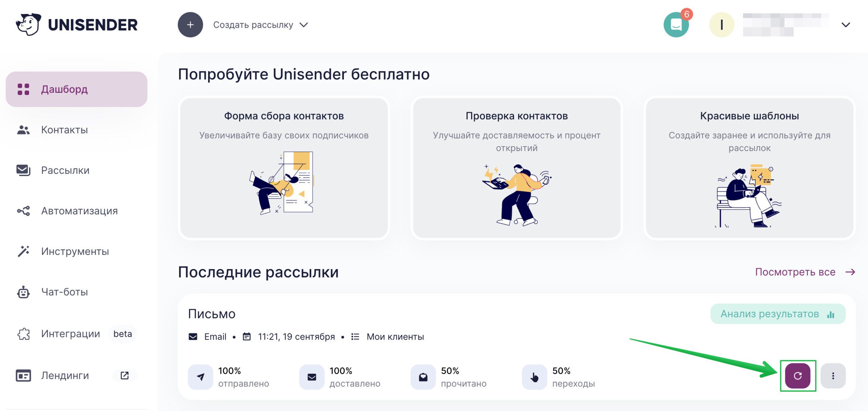Viewport: 868px width, 411px height.
Task: Click the plus icon to create a campaign
Action: click(190, 24)
